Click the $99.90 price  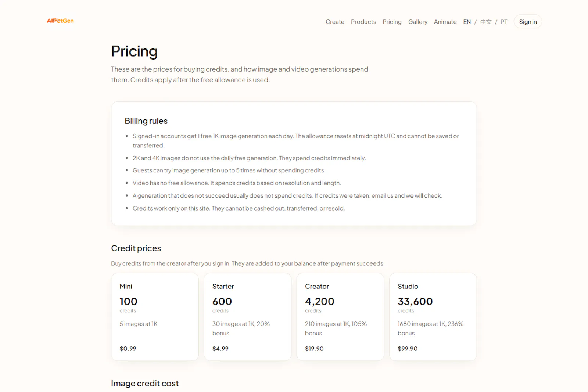pos(408,349)
